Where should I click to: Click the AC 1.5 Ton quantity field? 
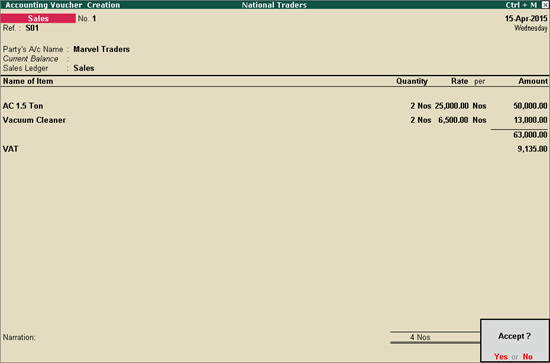(x=421, y=106)
